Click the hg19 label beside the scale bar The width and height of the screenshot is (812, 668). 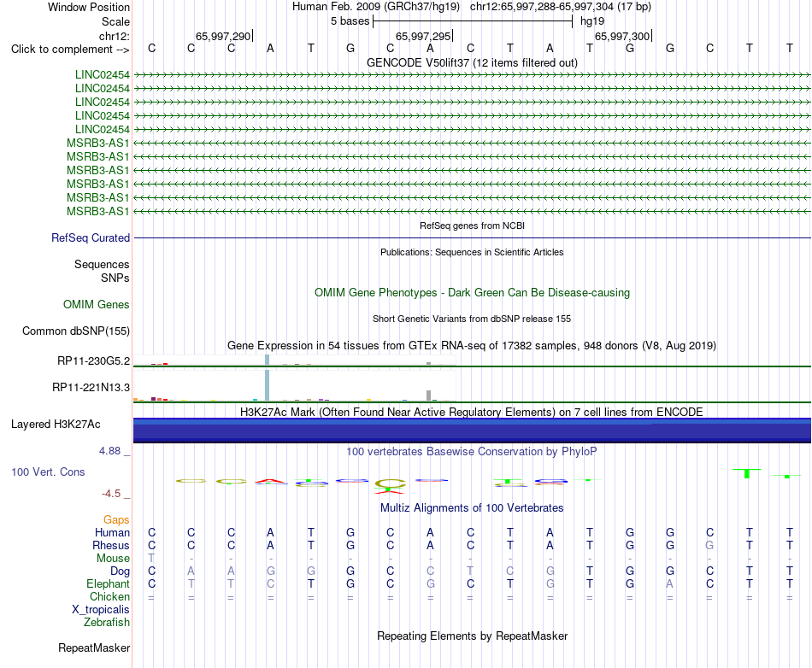(x=592, y=21)
